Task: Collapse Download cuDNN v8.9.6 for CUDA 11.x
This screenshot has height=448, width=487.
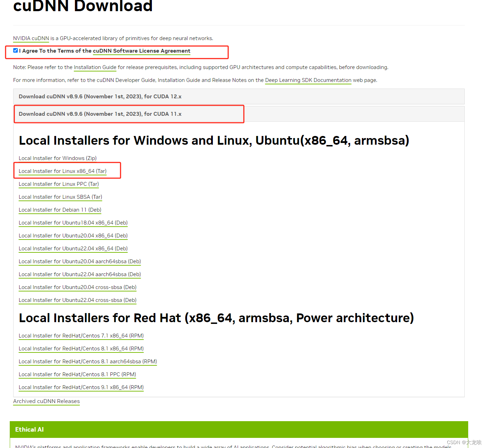Action: click(239, 114)
